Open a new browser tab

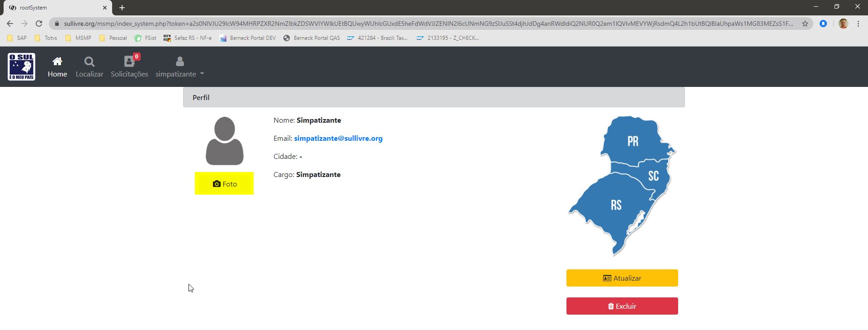click(x=122, y=8)
